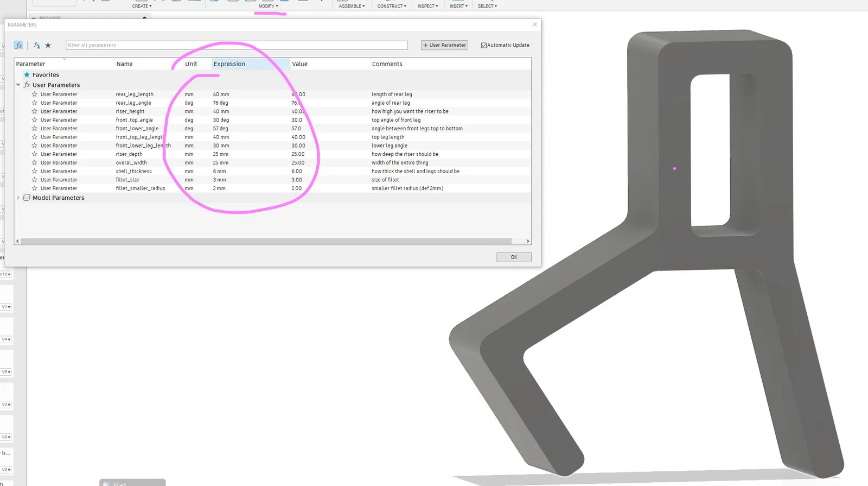Expand the Model Parameters group
This screenshot has width=868, height=486.
pyautogui.click(x=18, y=198)
